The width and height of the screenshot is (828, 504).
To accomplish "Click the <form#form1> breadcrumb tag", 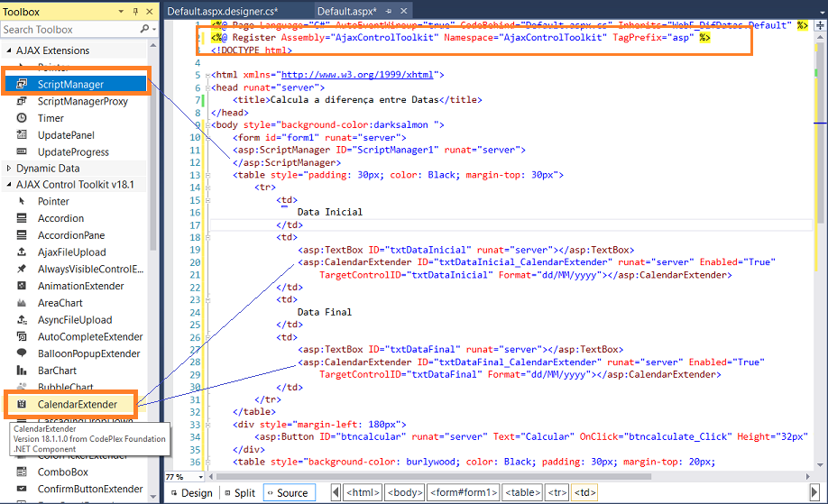I will click(x=464, y=492).
